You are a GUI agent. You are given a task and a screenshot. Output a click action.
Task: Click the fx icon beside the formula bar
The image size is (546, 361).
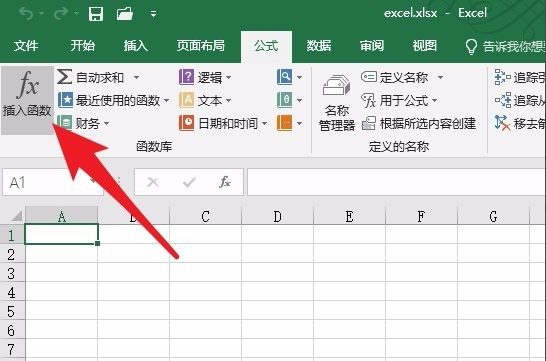pyautogui.click(x=225, y=182)
